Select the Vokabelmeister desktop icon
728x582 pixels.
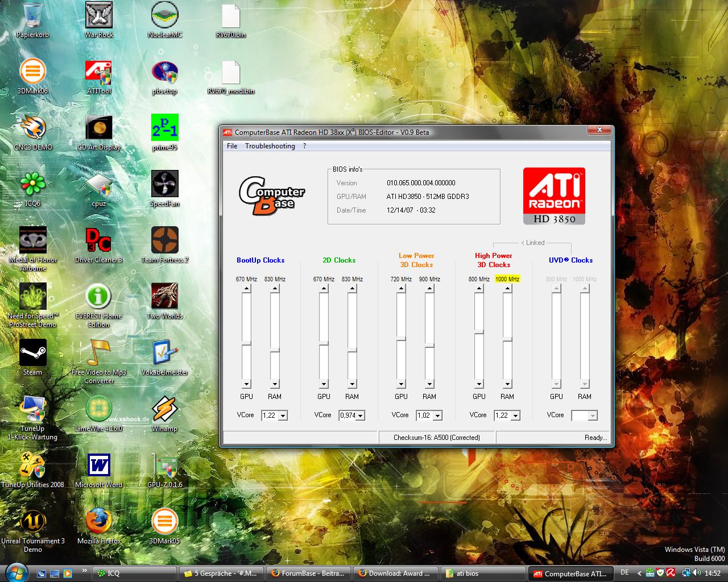tap(165, 357)
